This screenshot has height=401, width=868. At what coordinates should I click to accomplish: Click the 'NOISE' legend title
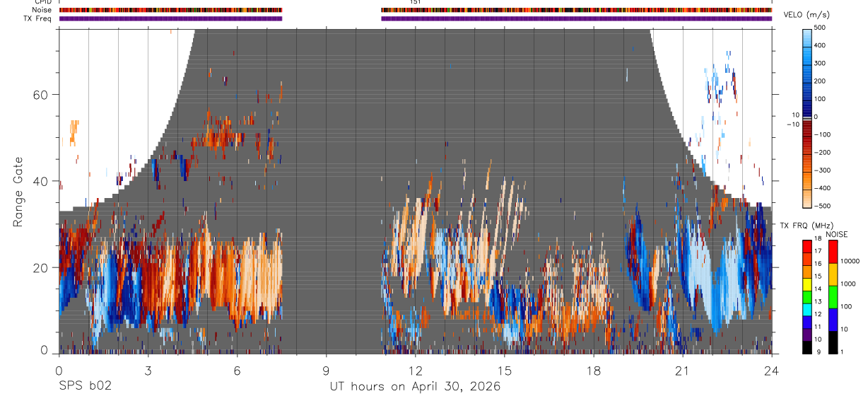pyautogui.click(x=836, y=235)
